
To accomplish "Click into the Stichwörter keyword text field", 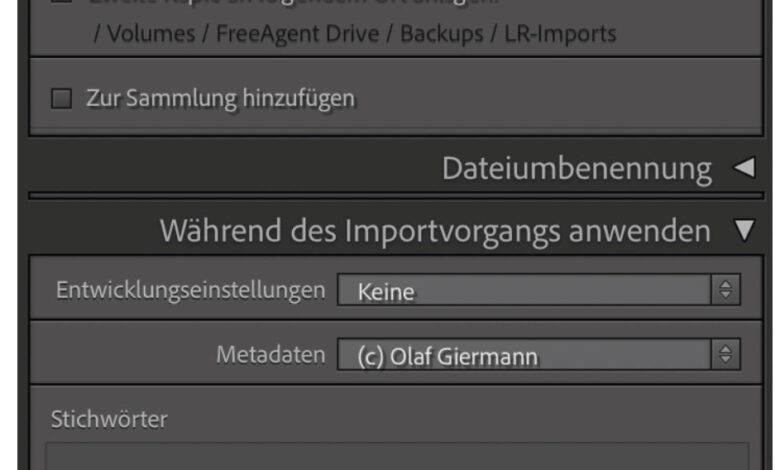I will (x=397, y=456).
